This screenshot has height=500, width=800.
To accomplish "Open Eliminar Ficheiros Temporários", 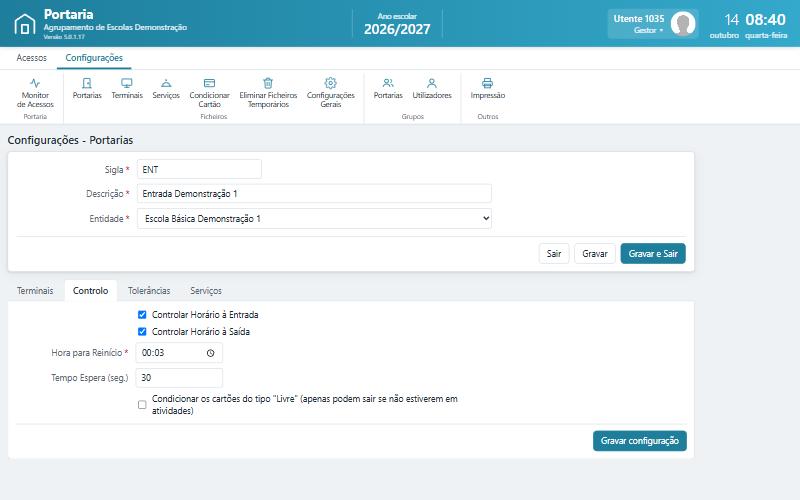I will (268, 93).
